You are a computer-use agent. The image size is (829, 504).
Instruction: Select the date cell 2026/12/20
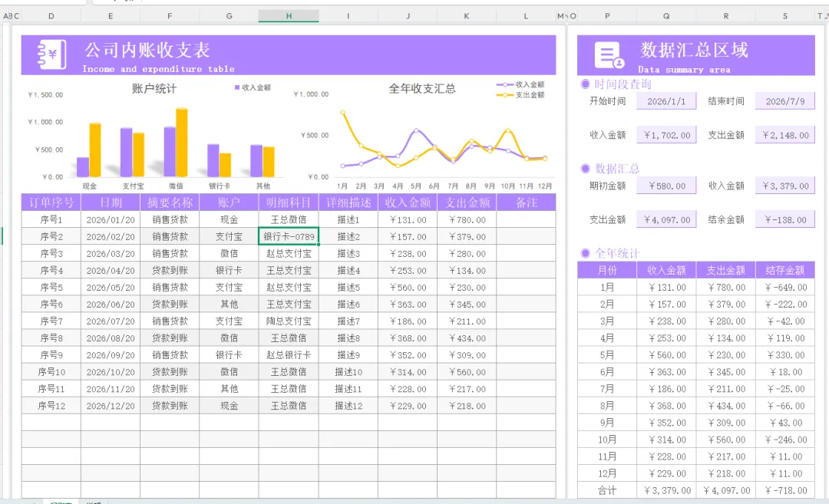[111, 406]
